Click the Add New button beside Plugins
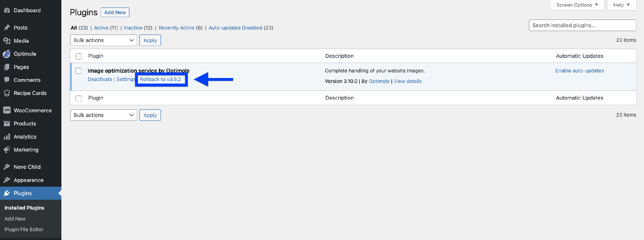644x240 pixels. (x=115, y=12)
